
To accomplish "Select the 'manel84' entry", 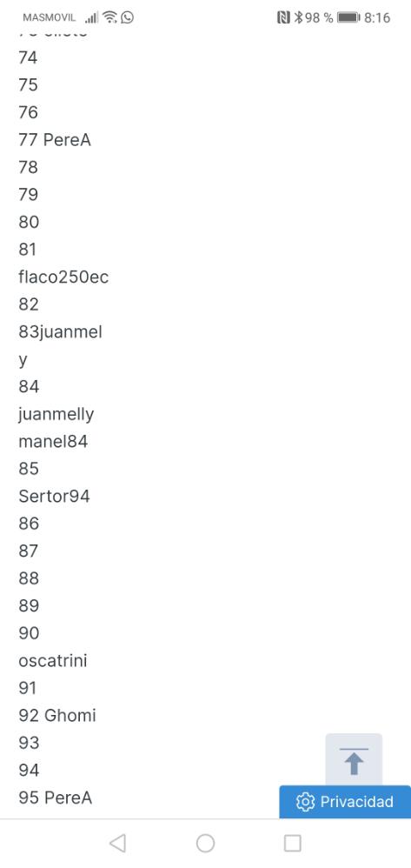I will 53,441.
